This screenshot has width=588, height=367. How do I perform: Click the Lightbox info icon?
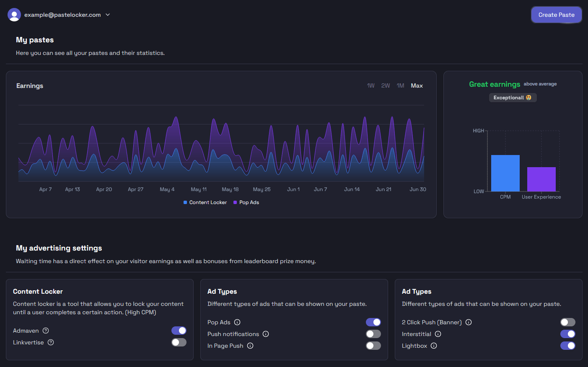click(434, 346)
